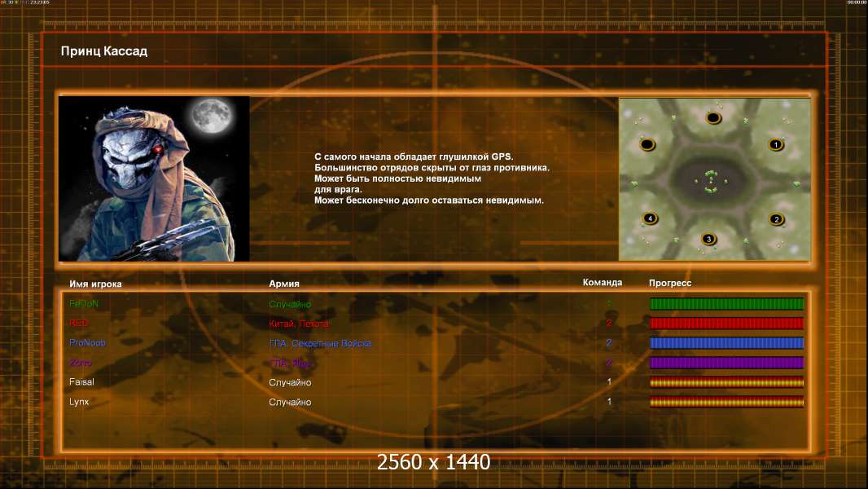Click Lynx's team number 1
868x489 pixels.
tap(609, 402)
